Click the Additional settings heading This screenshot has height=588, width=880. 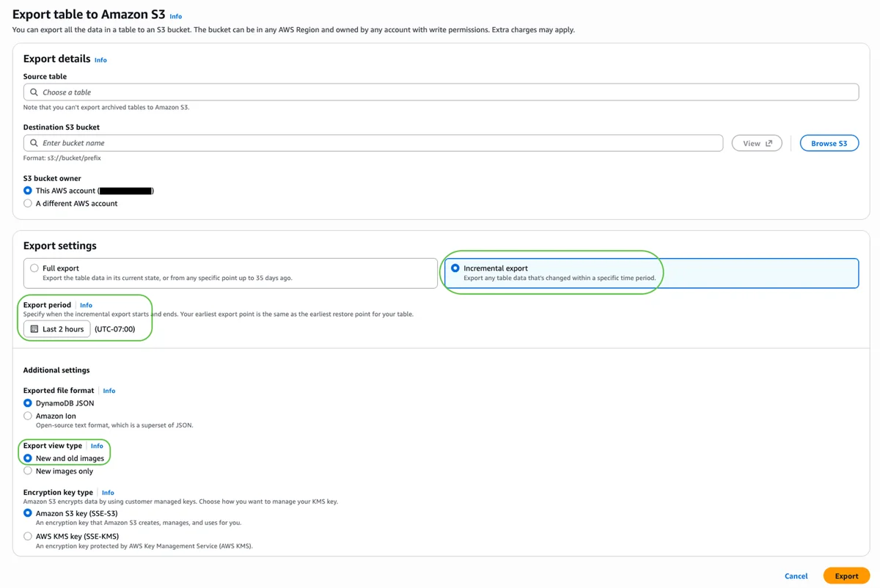[56, 370]
